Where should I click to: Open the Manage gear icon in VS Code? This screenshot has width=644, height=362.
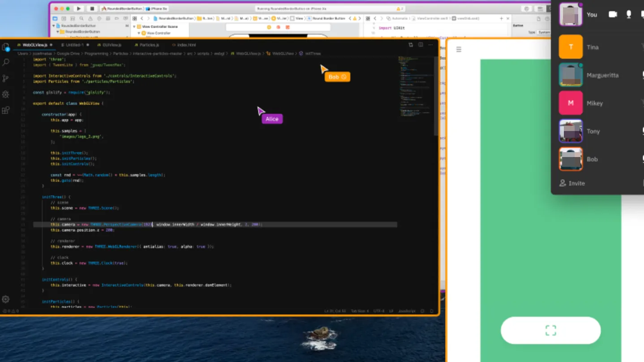[6, 299]
